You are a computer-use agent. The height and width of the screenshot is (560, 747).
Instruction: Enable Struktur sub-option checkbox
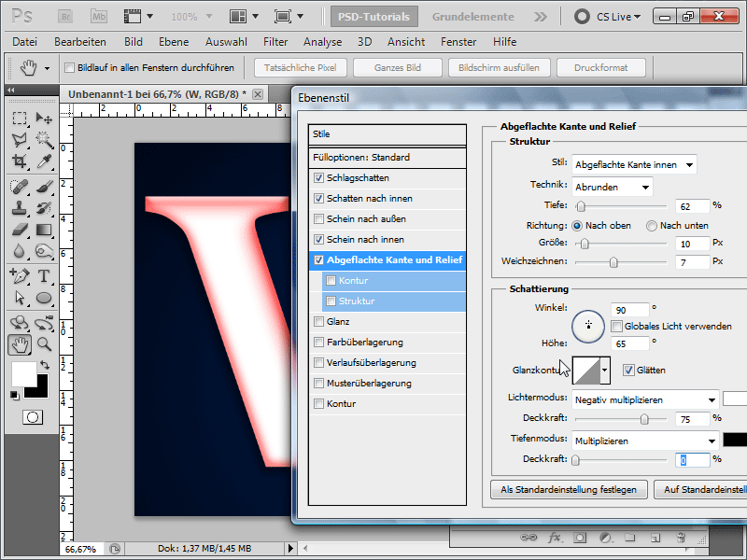[x=331, y=301]
